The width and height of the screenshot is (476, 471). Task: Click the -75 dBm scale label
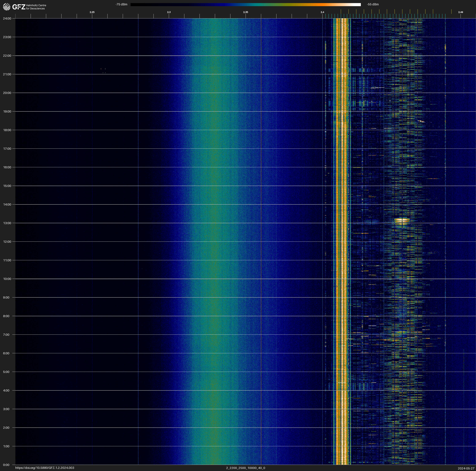(121, 4)
